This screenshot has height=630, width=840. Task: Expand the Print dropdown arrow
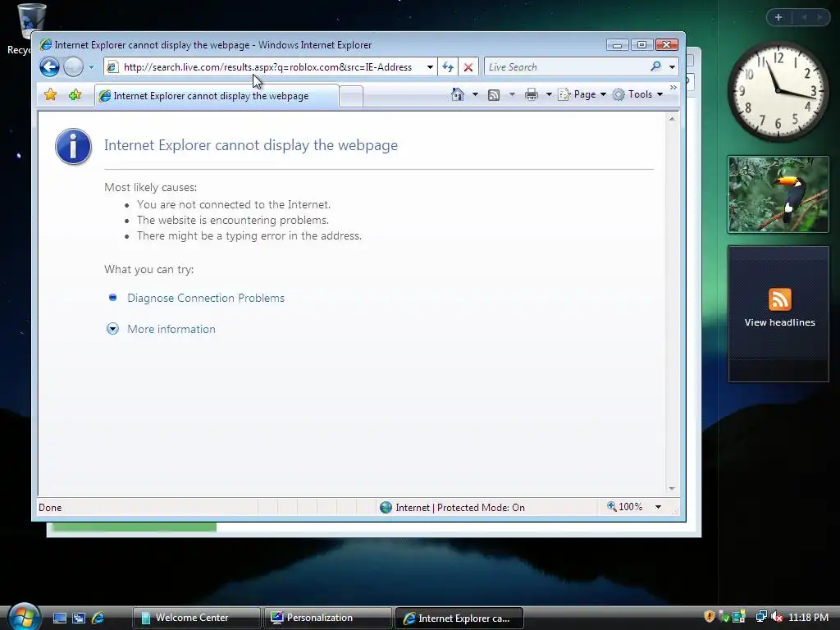point(549,95)
